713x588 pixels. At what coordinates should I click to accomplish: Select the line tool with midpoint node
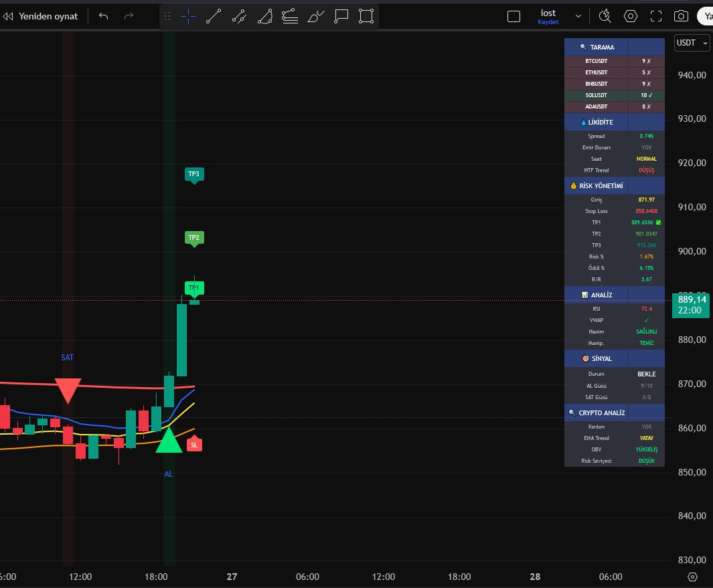pos(239,16)
